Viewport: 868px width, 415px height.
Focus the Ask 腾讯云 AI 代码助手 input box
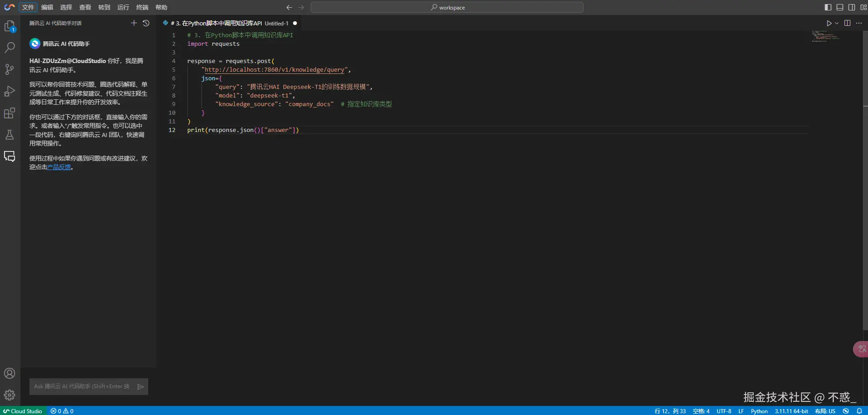83,386
